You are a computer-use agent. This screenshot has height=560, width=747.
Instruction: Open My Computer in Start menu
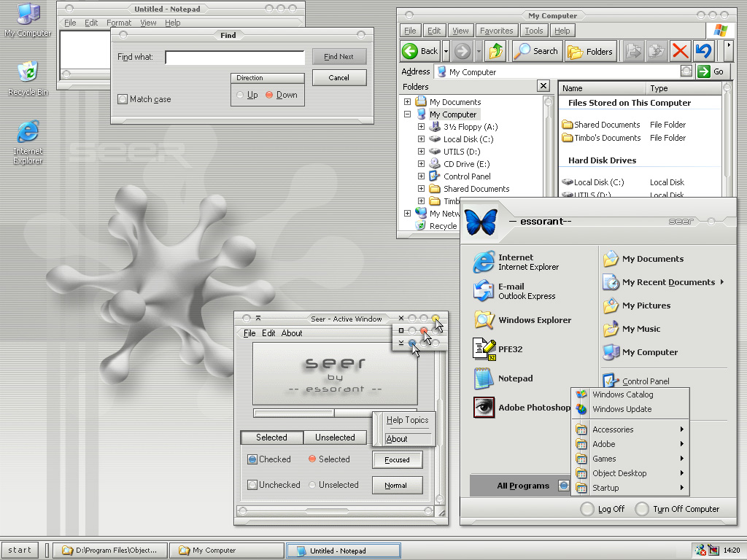click(640, 352)
